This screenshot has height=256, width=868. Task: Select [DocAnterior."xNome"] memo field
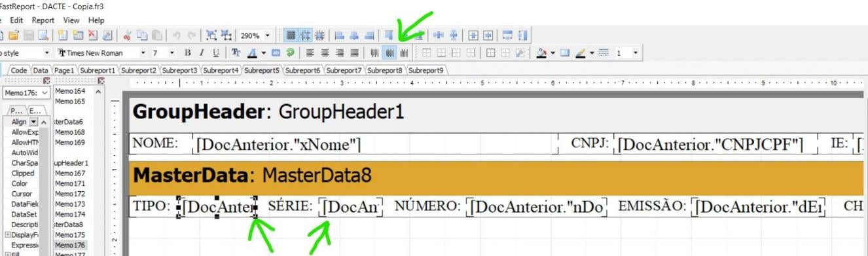[375, 144]
